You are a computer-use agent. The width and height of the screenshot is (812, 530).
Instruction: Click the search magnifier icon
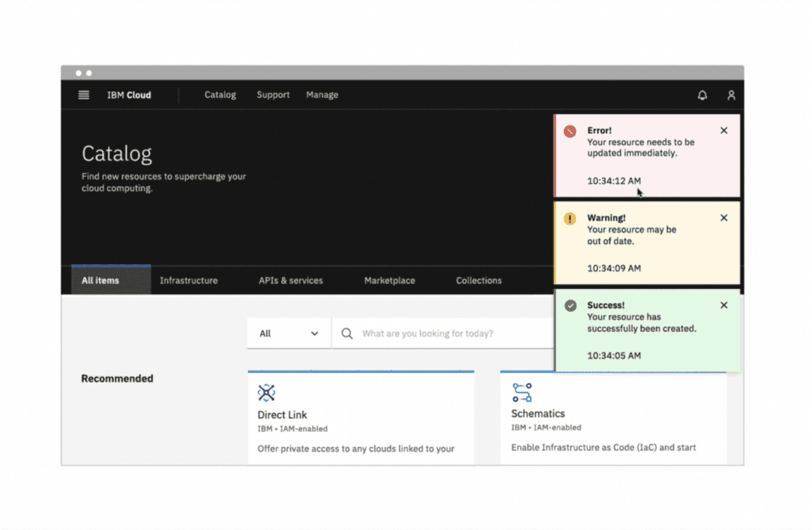click(x=347, y=333)
